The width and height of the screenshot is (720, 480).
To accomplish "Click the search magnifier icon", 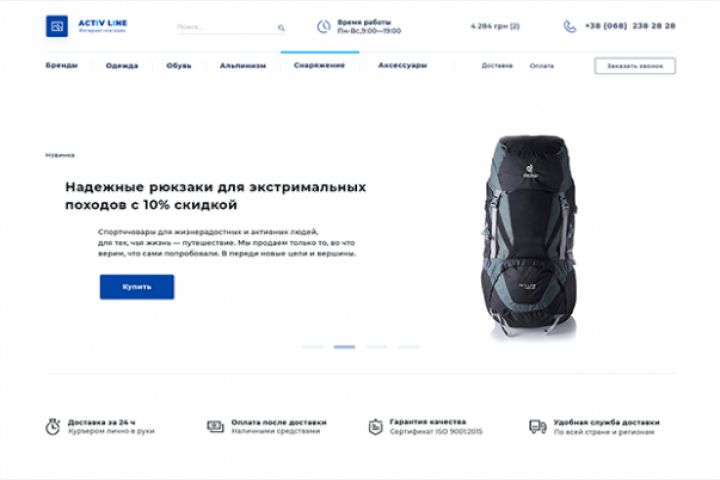I will point(281,28).
